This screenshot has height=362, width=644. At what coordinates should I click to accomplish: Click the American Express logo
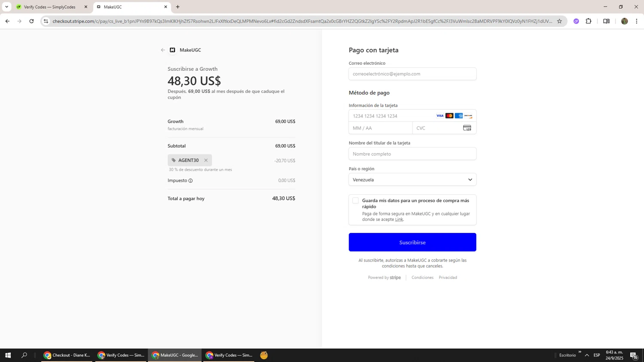click(459, 116)
